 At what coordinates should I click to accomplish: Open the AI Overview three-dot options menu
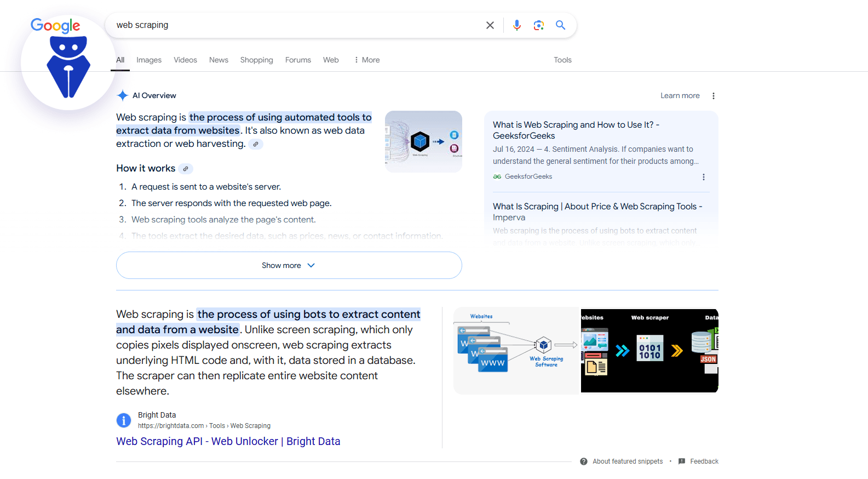713,96
